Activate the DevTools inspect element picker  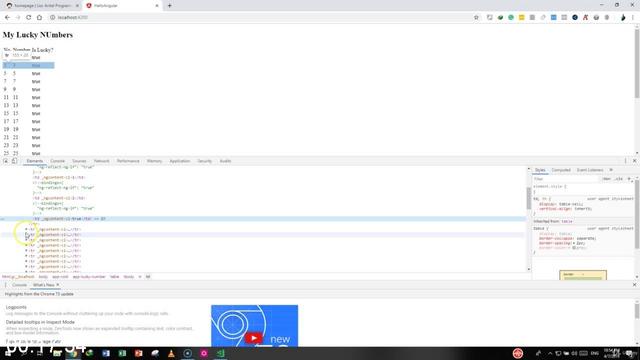(6, 161)
